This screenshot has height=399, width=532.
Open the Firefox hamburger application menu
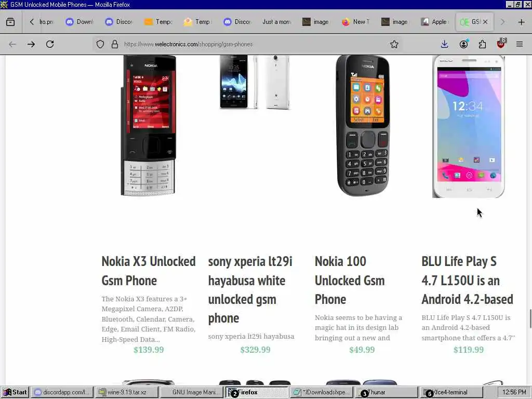[520, 44]
